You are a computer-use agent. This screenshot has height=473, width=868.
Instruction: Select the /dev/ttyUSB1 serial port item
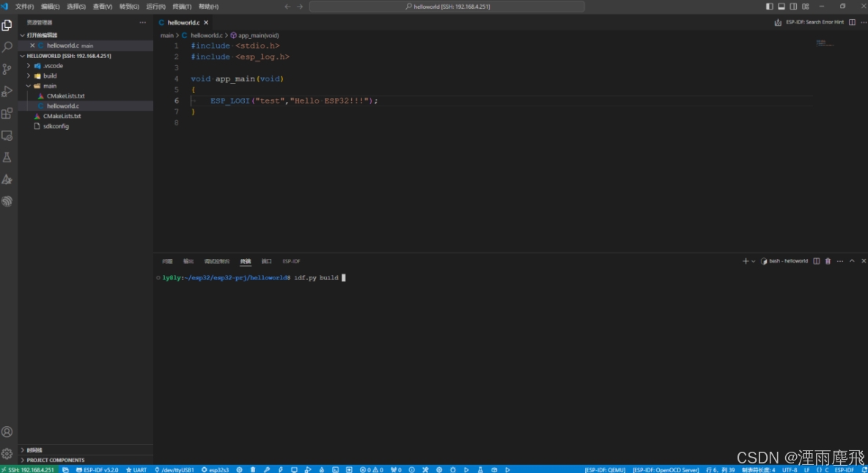(x=174, y=469)
